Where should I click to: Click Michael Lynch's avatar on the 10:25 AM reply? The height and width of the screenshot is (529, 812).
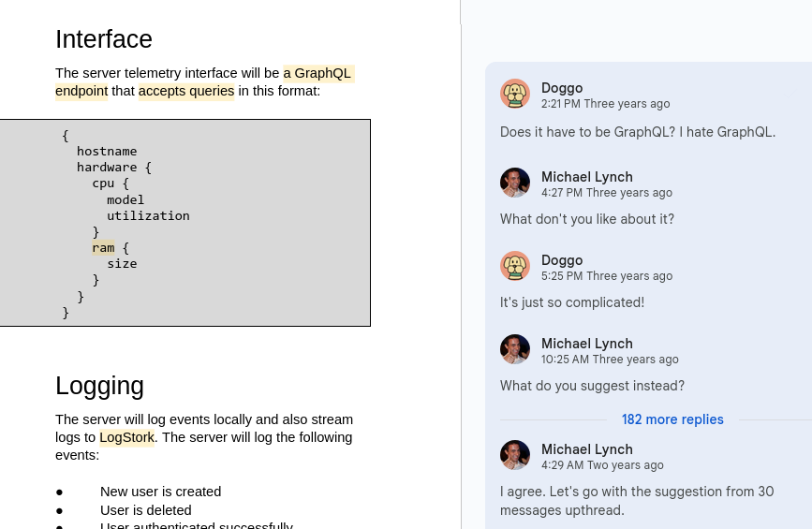pyautogui.click(x=515, y=350)
